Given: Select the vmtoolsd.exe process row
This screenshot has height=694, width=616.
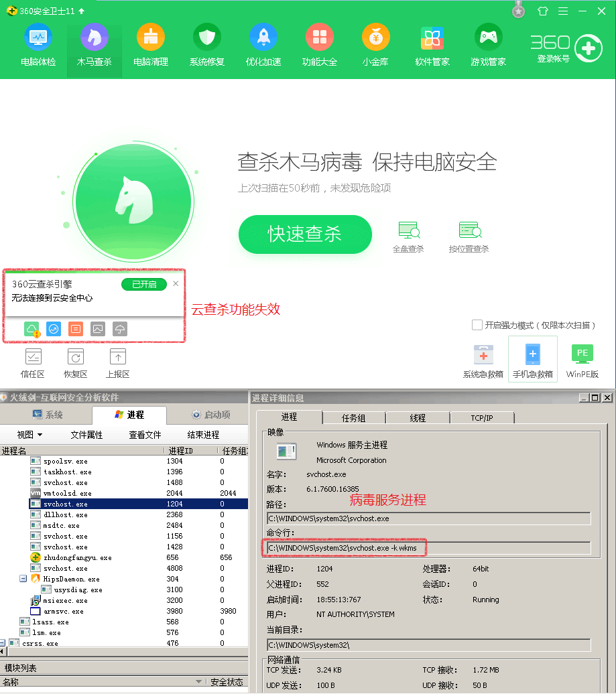Looking at the screenshot, I should [124, 493].
